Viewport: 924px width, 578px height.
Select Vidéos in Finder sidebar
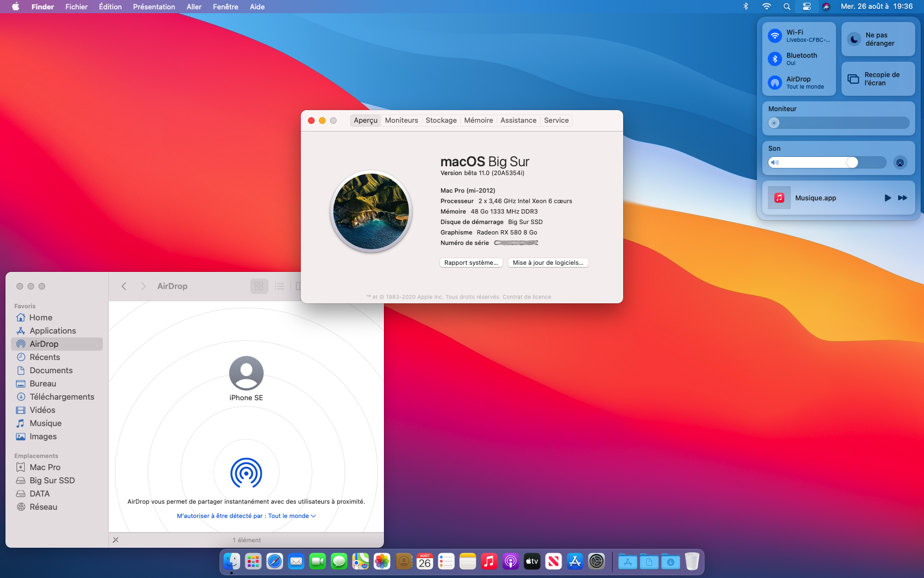tap(57, 410)
